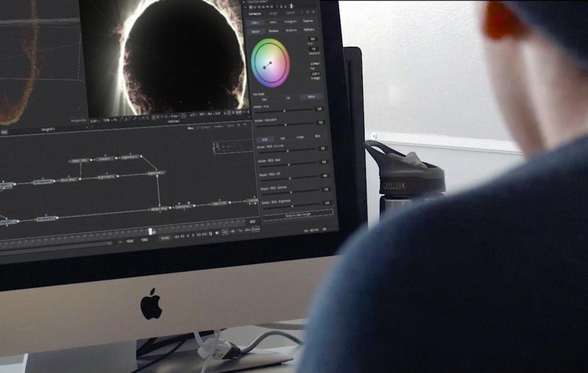Toggle the Some render option button
Viewport: 588px width, 373px height.
(256, 229)
